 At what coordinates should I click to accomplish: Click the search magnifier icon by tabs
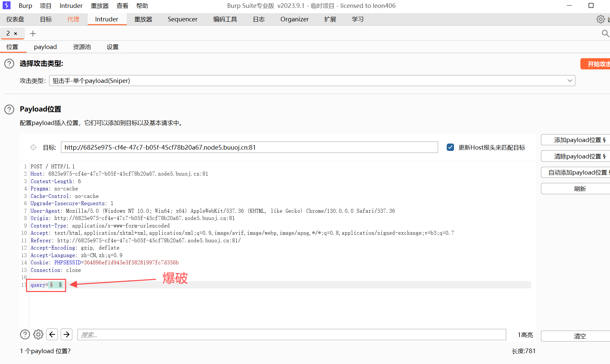coord(605,33)
